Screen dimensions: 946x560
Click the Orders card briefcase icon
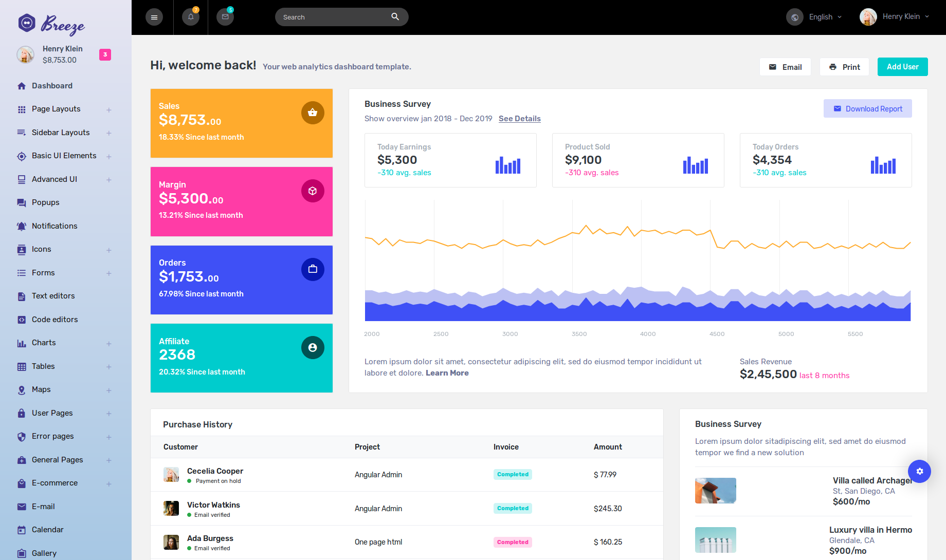pyautogui.click(x=313, y=269)
